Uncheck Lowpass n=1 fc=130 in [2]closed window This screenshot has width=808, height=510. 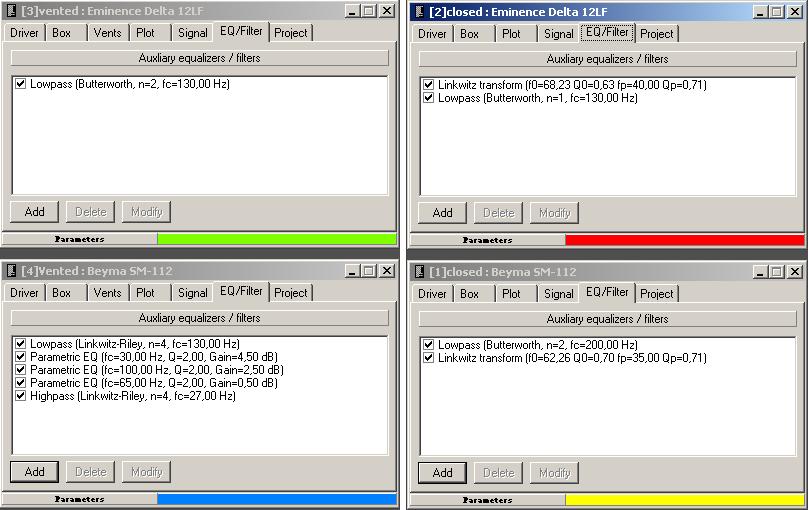coord(428,97)
